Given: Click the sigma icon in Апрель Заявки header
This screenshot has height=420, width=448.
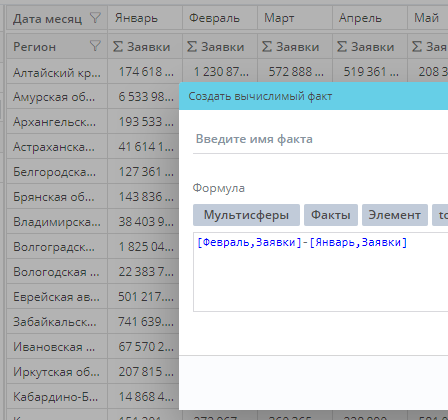Looking at the screenshot, I should click(342, 47).
